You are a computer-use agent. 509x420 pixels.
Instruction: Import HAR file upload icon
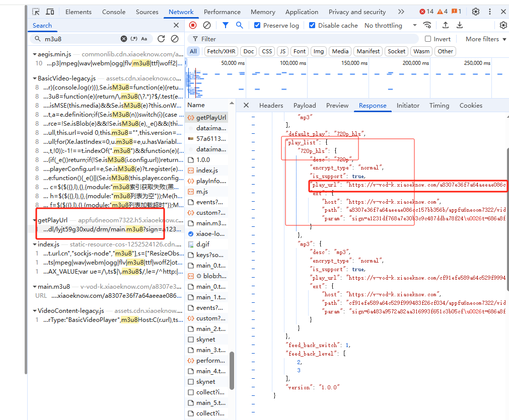point(446,25)
